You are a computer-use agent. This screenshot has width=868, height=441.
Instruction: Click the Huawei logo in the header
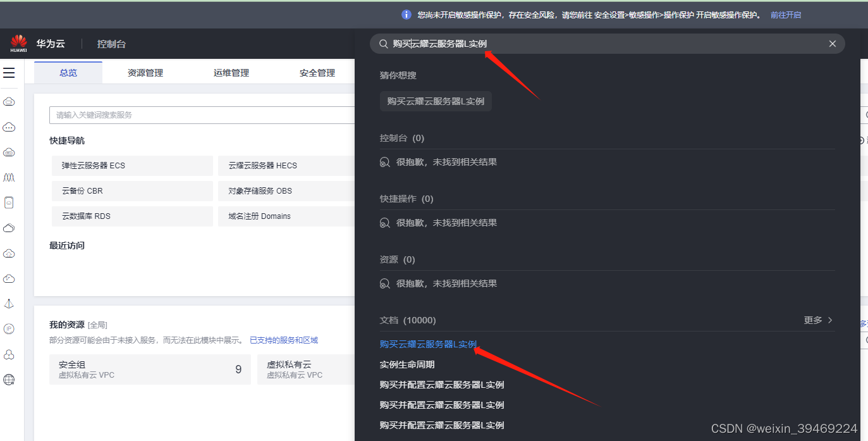coord(18,44)
